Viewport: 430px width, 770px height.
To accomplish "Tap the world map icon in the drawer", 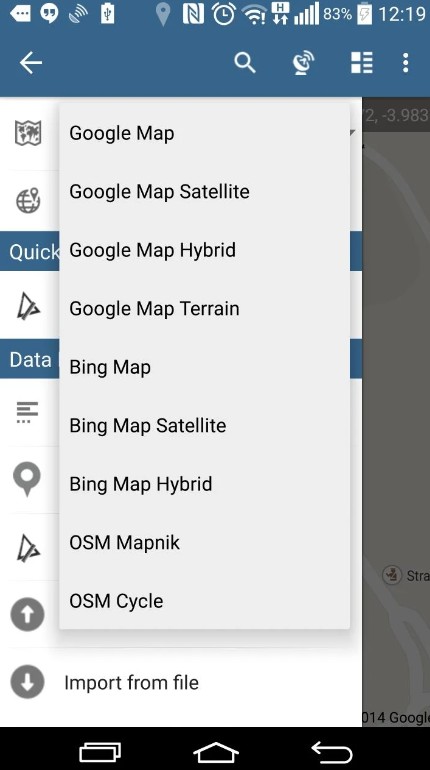I will tap(28, 133).
